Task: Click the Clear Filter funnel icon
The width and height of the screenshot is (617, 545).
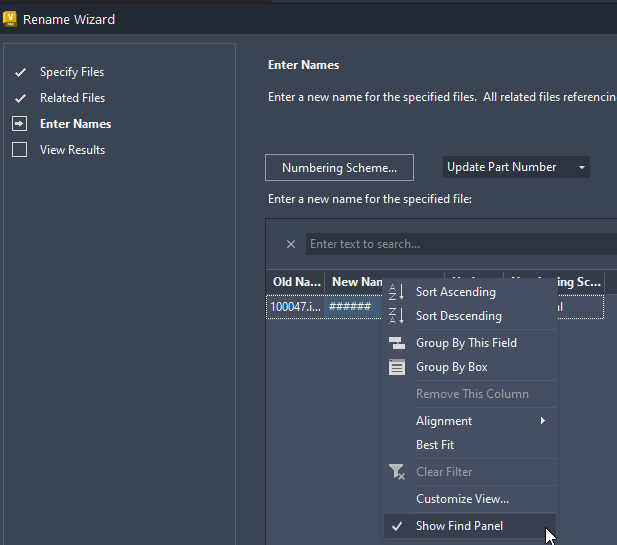Action: (x=397, y=472)
